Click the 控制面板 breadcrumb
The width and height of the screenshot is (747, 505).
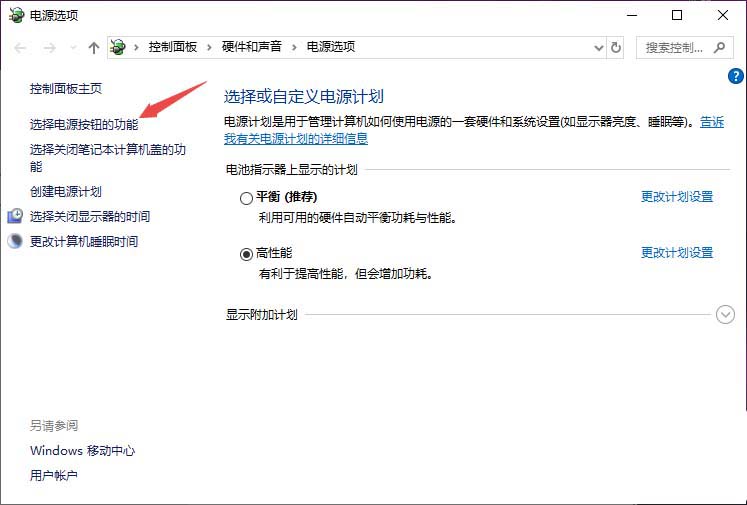pyautogui.click(x=172, y=47)
